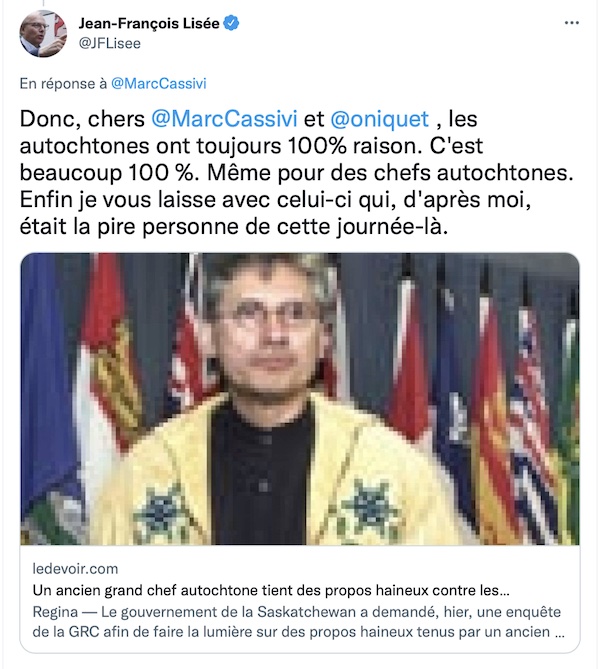This screenshot has height=669, width=600.
Task: Click @MarcCassivi mention in tweet text
Action: (224, 119)
